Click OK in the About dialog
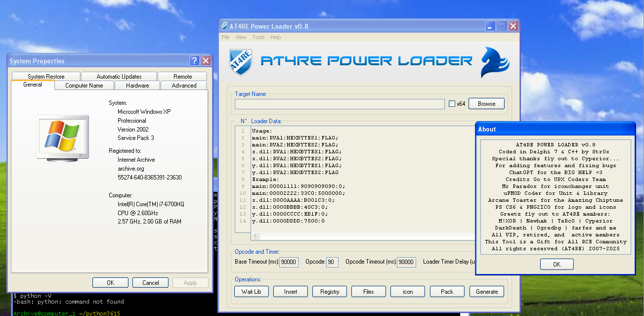The width and height of the screenshot is (644, 316). tap(557, 265)
